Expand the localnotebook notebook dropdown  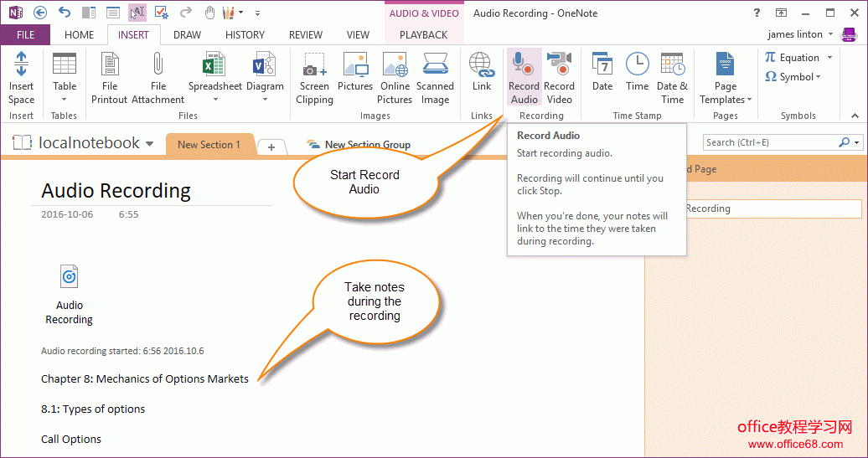point(149,144)
